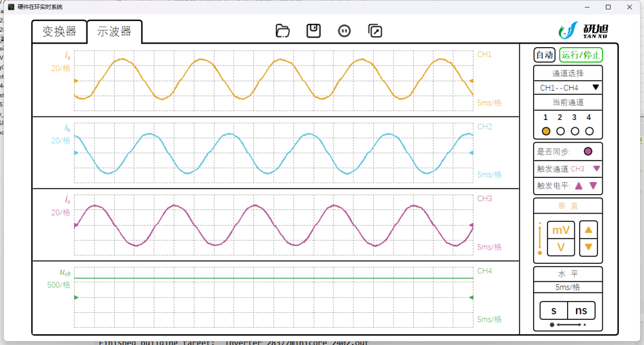Click the orange vertical scale down arrow
The image size is (644, 345).
(x=588, y=247)
